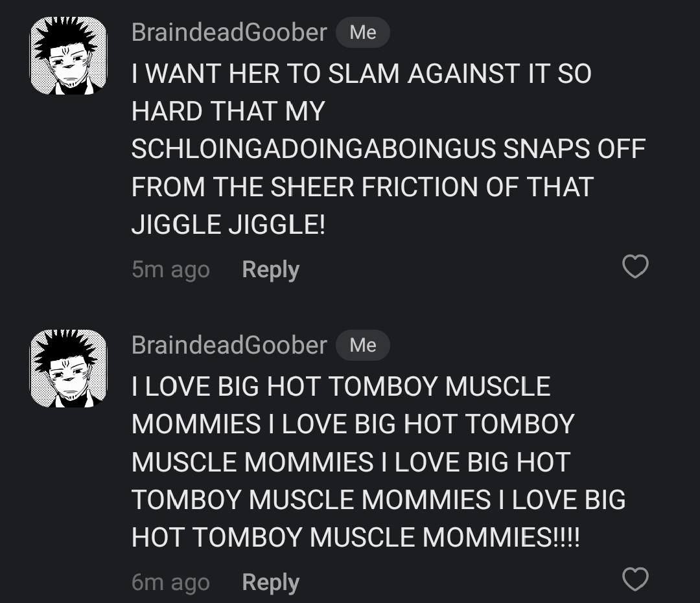Click the "FROM THE SHEER FRICTION OF THAT" line
The height and width of the screenshot is (603, 700).
pyautogui.click(x=362, y=188)
